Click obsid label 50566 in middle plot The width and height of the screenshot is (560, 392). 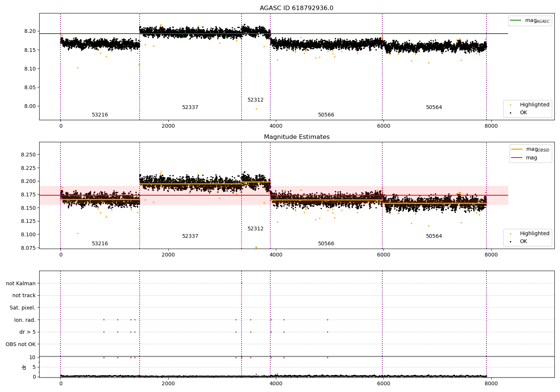point(326,244)
